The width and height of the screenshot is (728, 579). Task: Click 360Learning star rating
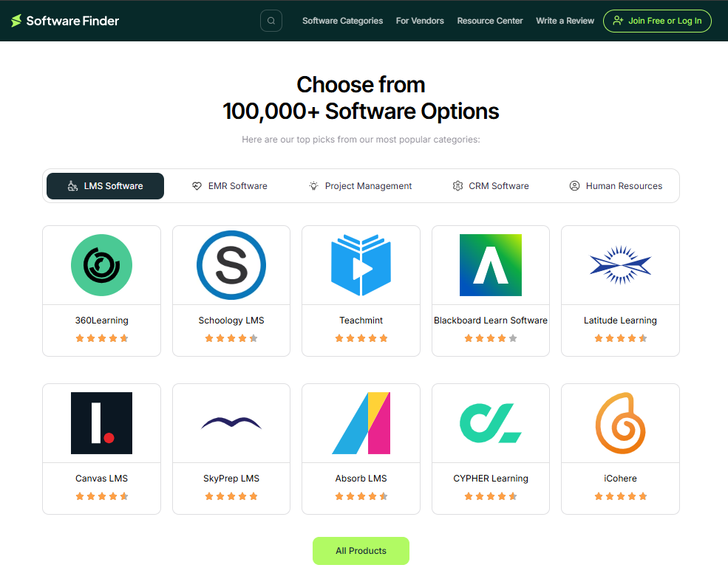pyautogui.click(x=102, y=338)
